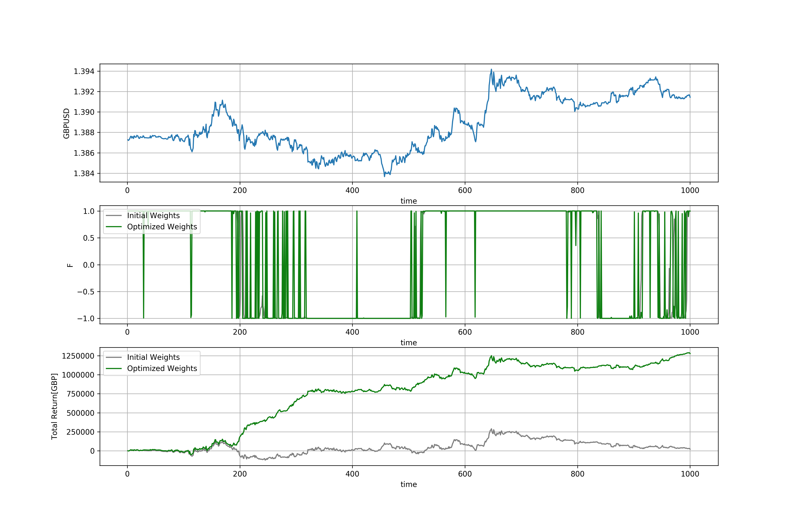Click the time label under F plot

[x=409, y=343]
